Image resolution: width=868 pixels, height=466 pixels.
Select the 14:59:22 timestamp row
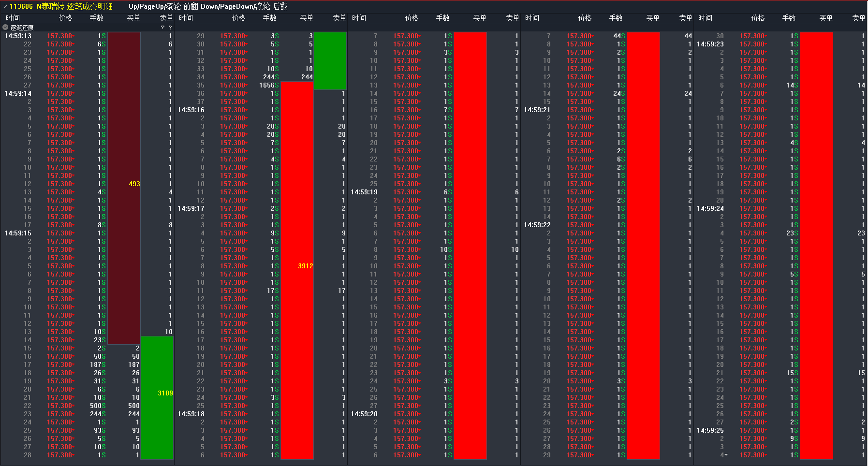tap(607, 225)
